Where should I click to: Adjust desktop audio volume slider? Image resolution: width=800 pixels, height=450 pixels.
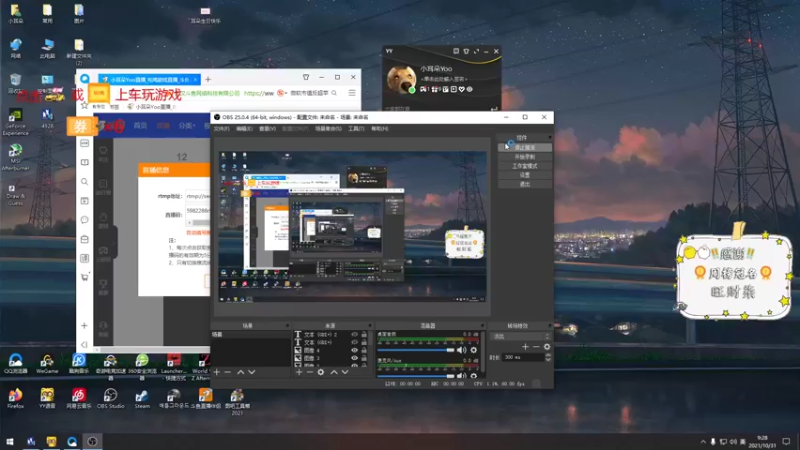(x=416, y=350)
